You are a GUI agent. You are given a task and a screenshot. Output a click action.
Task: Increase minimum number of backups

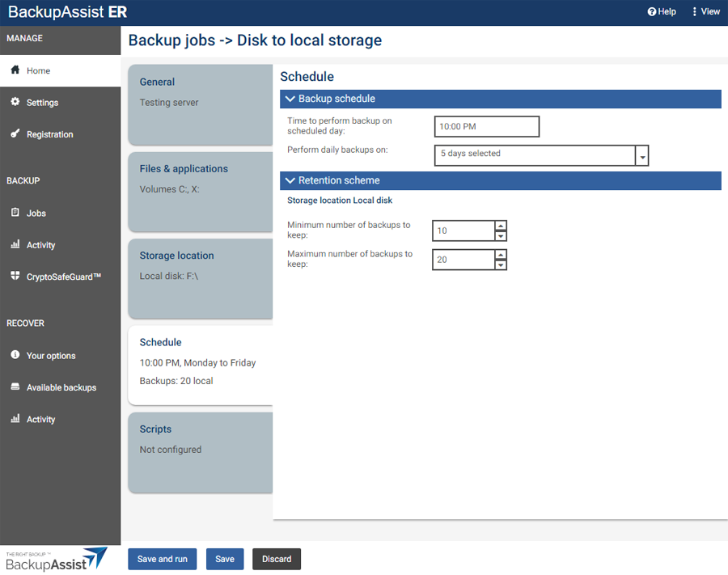[x=501, y=226]
